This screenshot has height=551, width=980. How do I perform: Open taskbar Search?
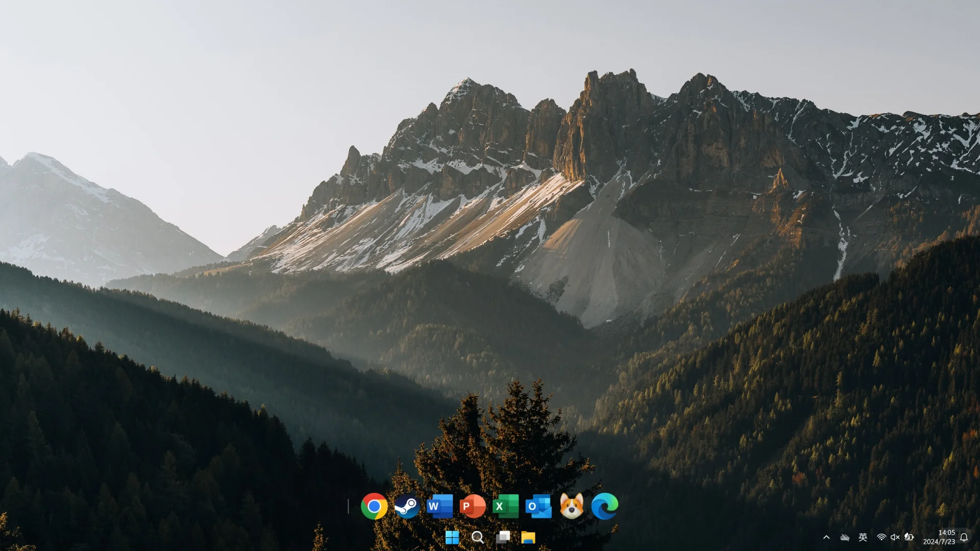[x=478, y=537]
